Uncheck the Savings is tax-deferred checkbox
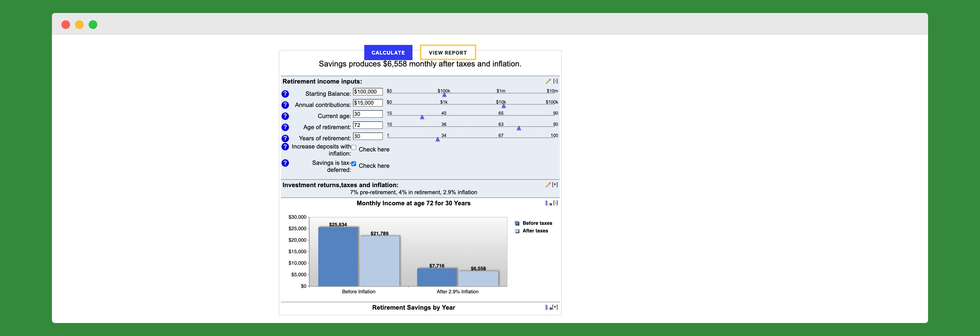 pos(354,164)
